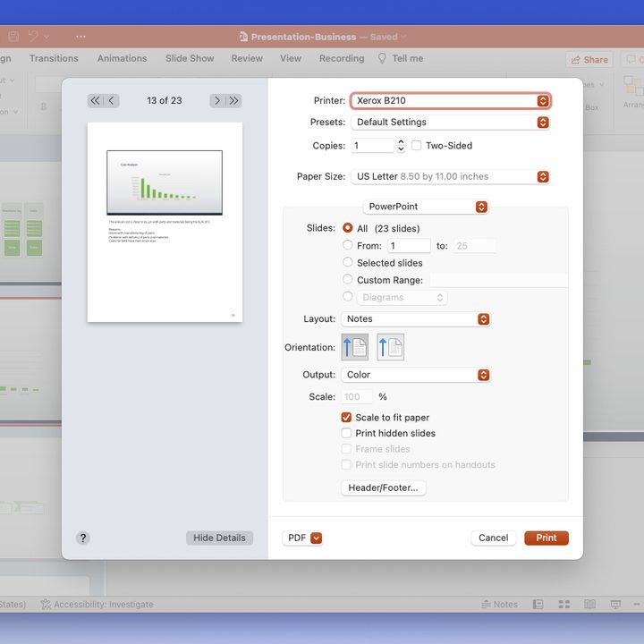Select portrait orientation icon
The height and width of the screenshot is (644, 644).
355,347
